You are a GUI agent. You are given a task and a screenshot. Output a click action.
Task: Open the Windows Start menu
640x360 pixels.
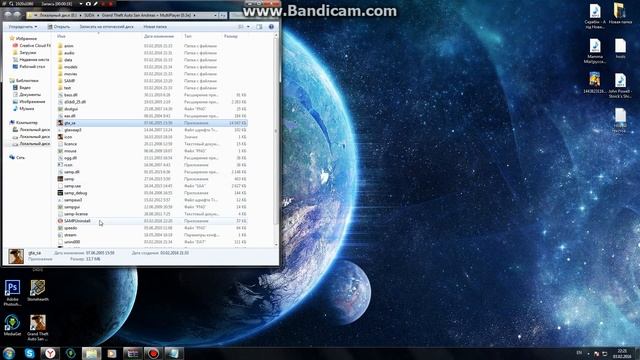coord(9,353)
